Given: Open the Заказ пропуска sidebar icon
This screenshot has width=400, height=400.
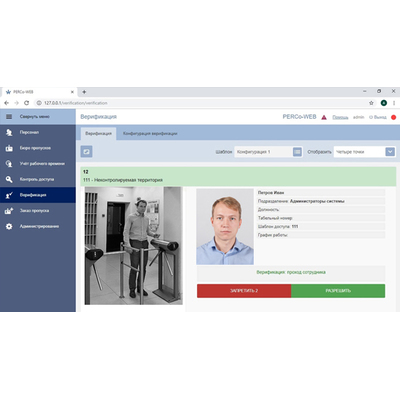Looking at the screenshot, I should pyautogui.click(x=9, y=211).
